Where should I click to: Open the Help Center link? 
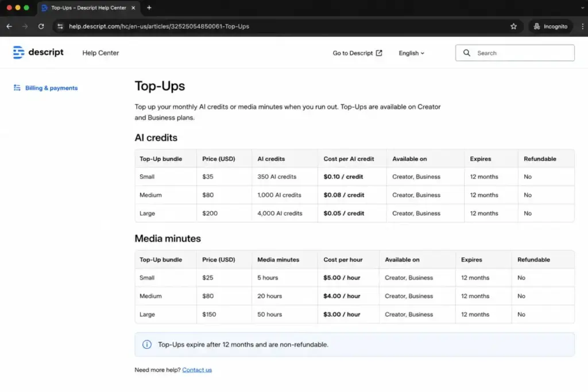point(100,53)
